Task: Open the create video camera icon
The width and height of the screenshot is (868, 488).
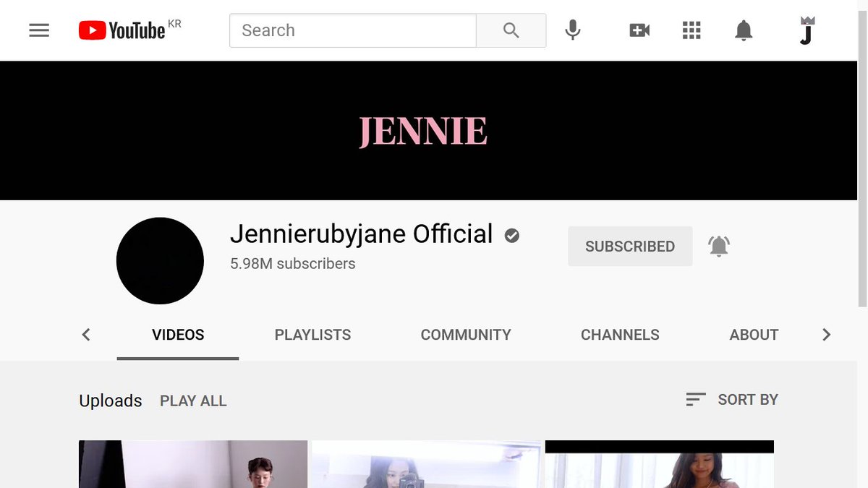Action: [639, 30]
